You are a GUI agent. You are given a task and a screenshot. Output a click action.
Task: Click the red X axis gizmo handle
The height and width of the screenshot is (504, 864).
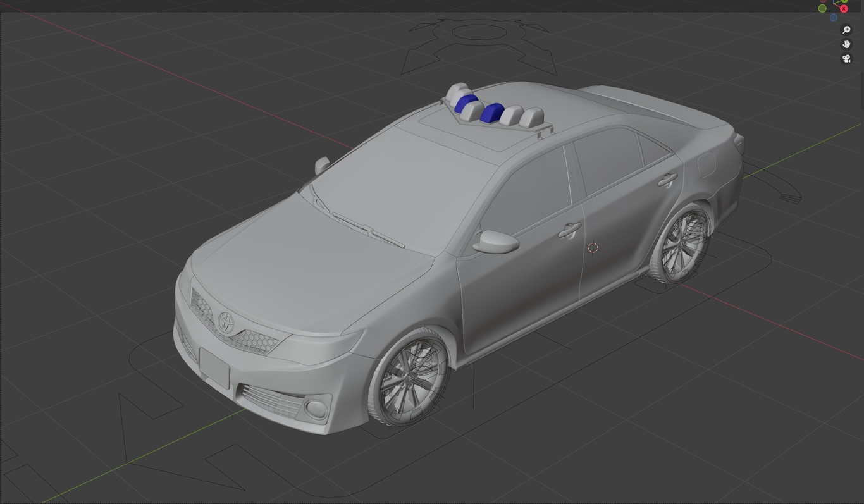click(x=844, y=9)
